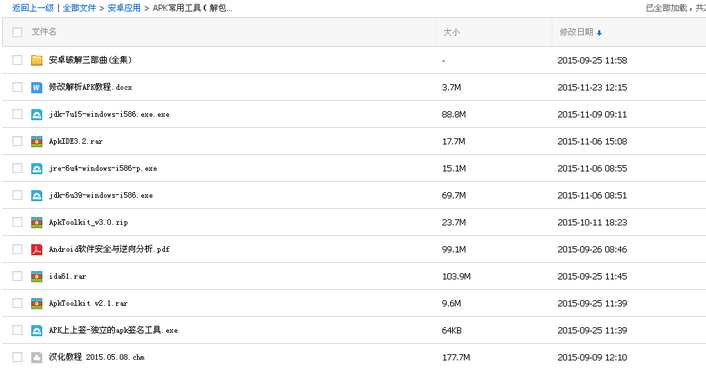Open the jdk-6u39-windows-i586.exe file name
706x368 pixels.
101,195
